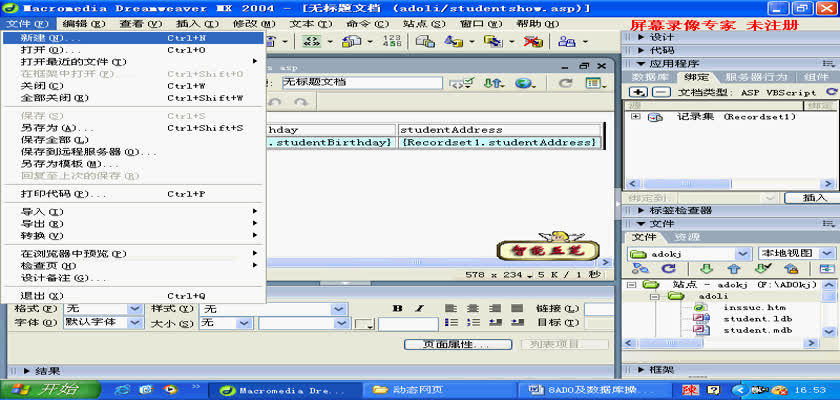Screen dimensions: 840x400
Task: Collapse the adoli folder in Files tree
Action: point(655,296)
